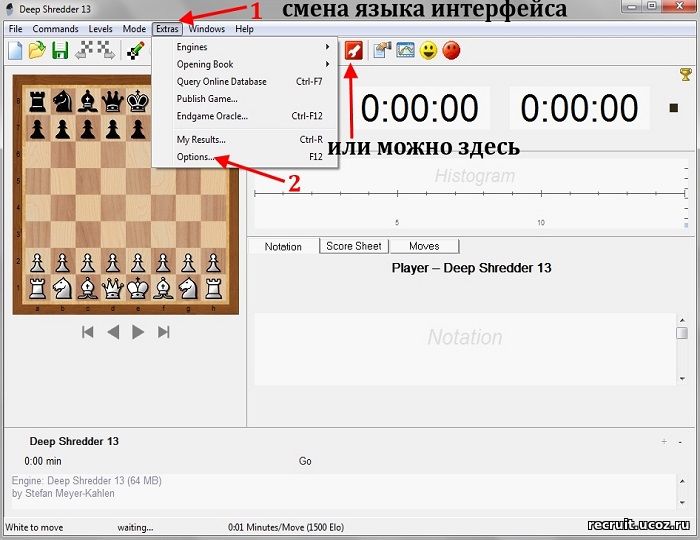Open options via the red wrench icon
Screen dimensions: 700x540
pyautogui.click(x=354, y=50)
